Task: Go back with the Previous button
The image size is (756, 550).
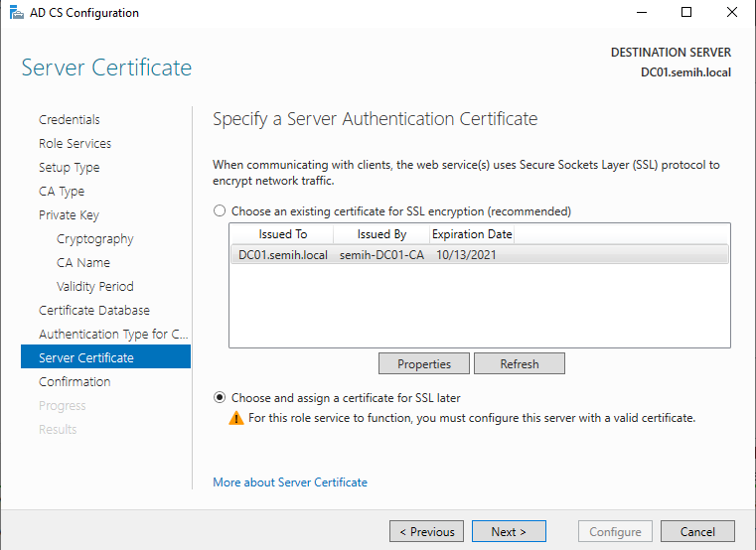Action: [x=426, y=531]
